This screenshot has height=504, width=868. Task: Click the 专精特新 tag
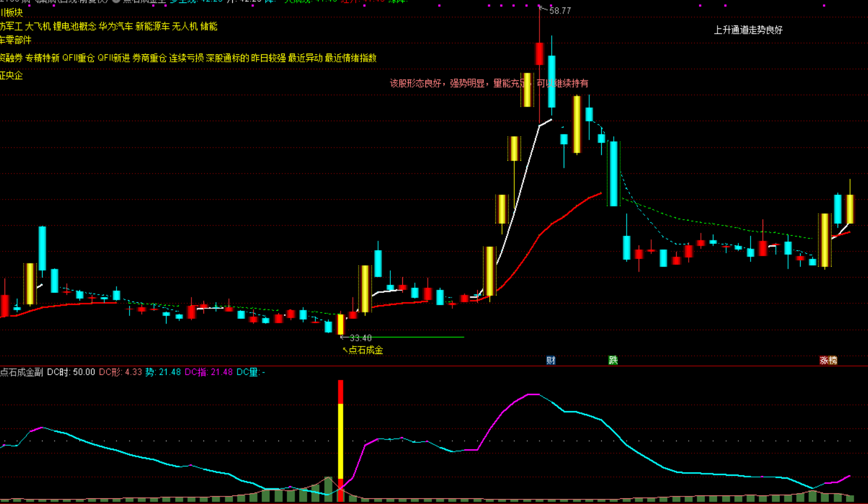pyautogui.click(x=42, y=58)
